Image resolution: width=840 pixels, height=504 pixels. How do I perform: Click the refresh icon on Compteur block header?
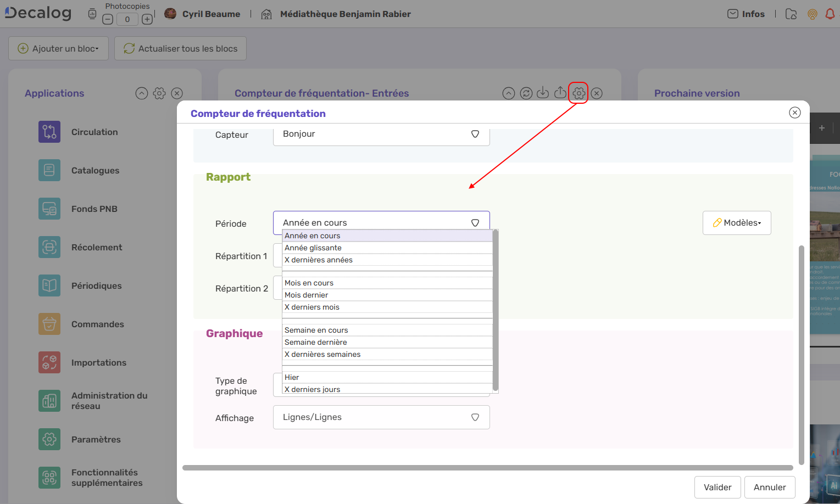point(526,93)
